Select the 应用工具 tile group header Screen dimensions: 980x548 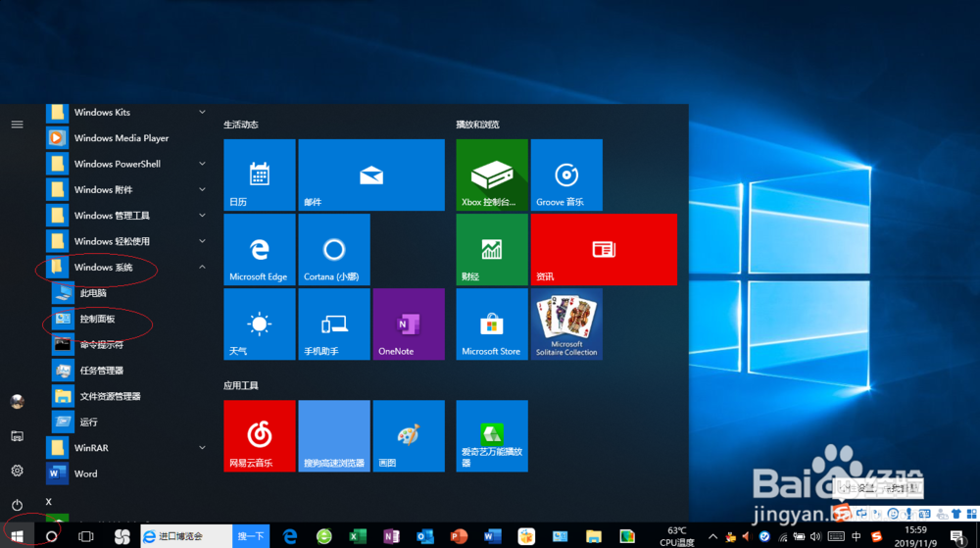click(x=241, y=385)
